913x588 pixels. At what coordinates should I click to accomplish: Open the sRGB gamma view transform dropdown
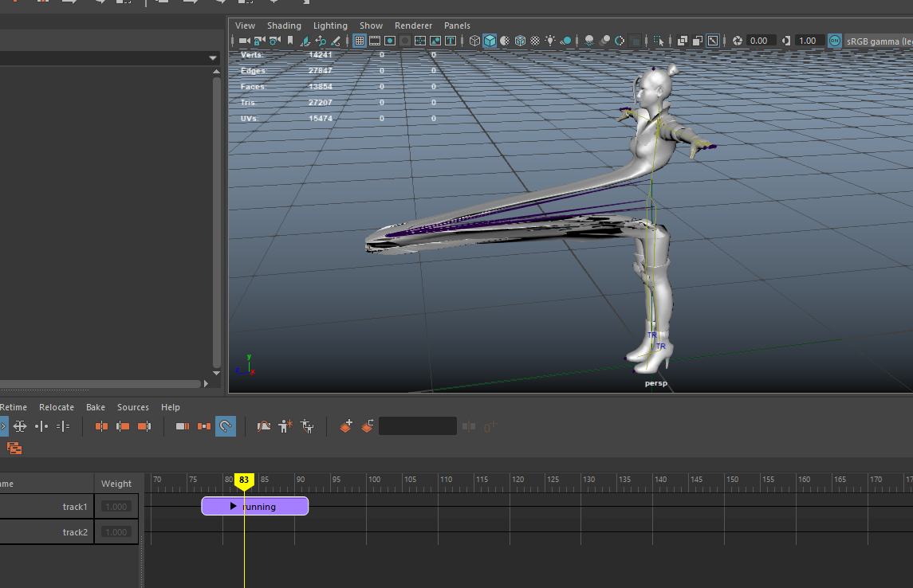tap(877, 41)
